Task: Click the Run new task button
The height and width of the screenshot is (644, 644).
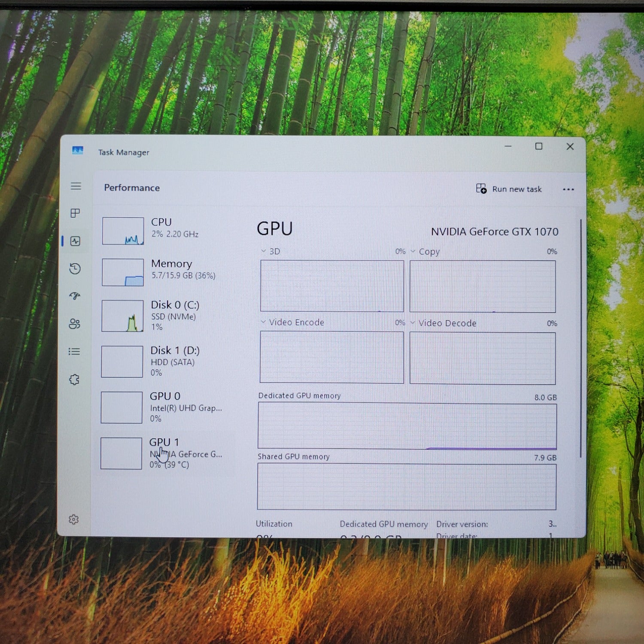Action: point(509,189)
